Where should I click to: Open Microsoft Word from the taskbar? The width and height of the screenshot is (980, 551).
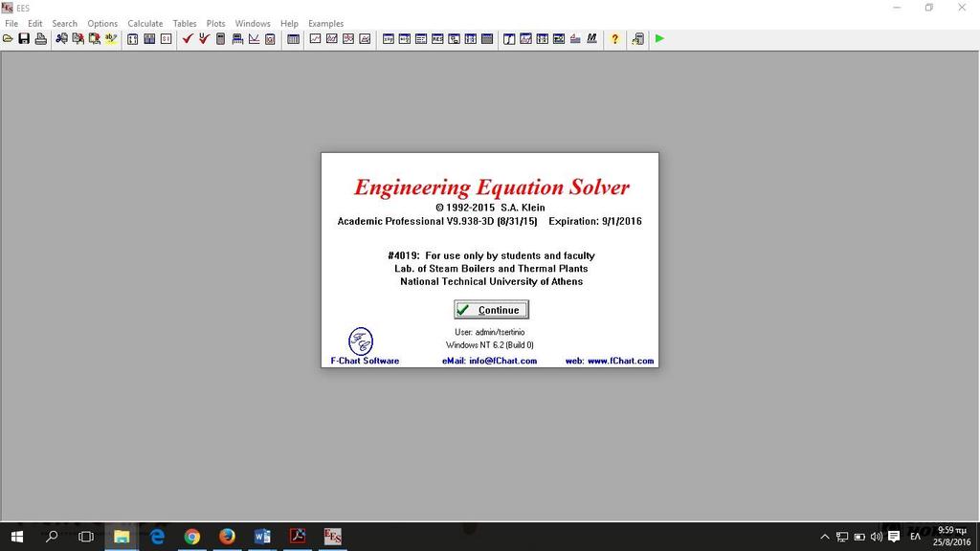click(x=262, y=536)
